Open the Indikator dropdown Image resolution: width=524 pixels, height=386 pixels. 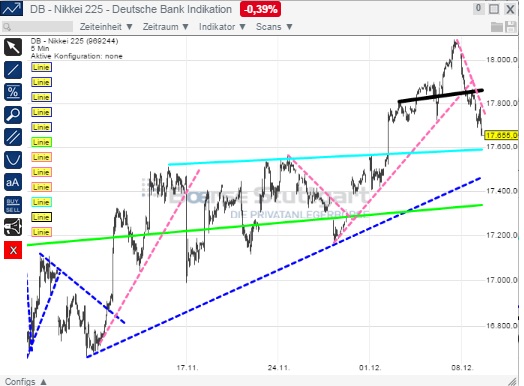(222, 27)
